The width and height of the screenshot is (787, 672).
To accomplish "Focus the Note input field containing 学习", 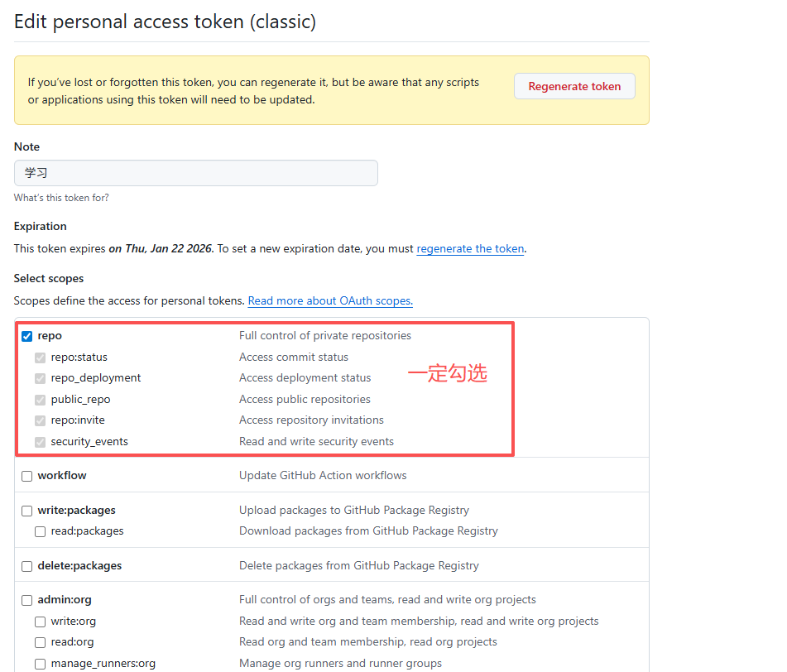I will point(195,173).
